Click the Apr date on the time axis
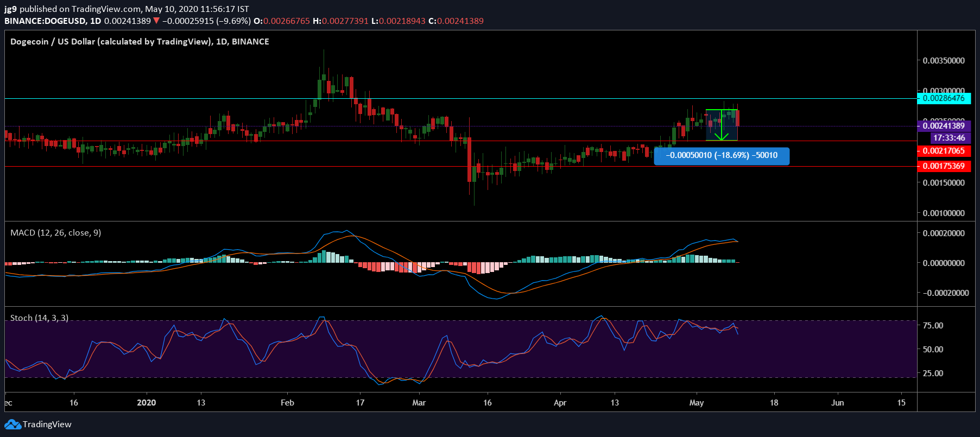Image resolution: width=980 pixels, height=437 pixels. [x=560, y=403]
